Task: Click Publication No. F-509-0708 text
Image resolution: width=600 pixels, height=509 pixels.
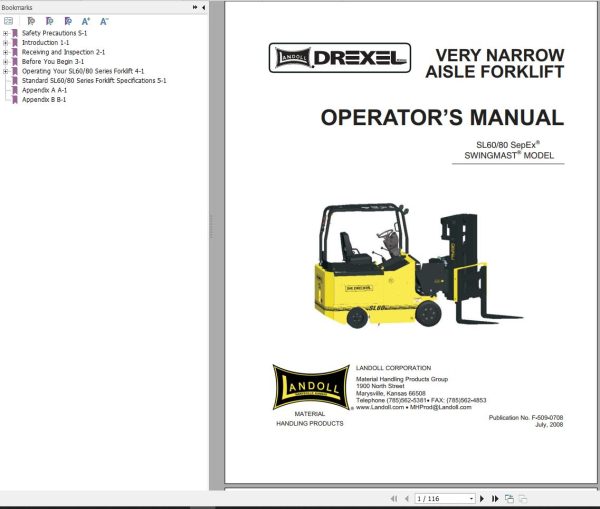Action: click(x=525, y=418)
